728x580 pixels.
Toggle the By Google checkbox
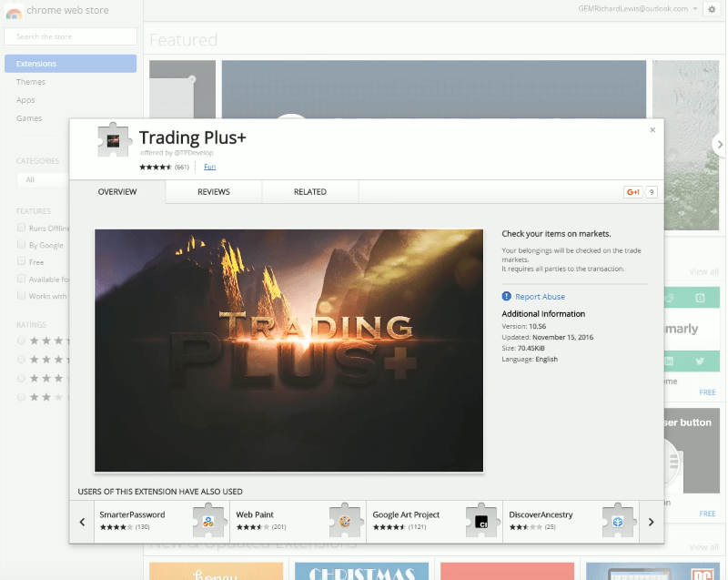tap(21, 245)
